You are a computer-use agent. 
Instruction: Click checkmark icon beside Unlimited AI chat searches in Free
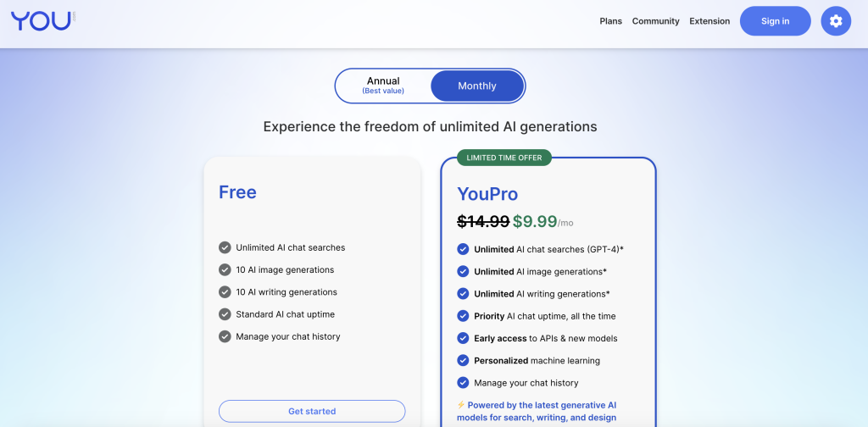(x=225, y=247)
